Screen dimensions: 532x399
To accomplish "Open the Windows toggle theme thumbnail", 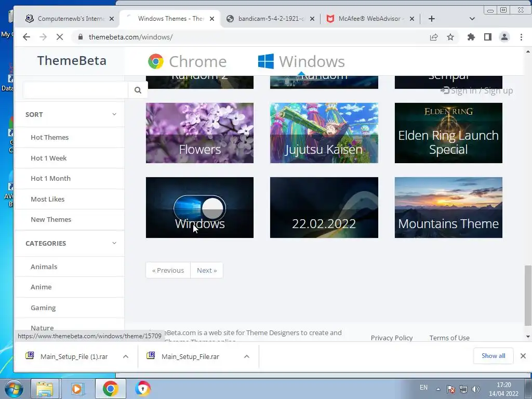I will (x=199, y=207).
